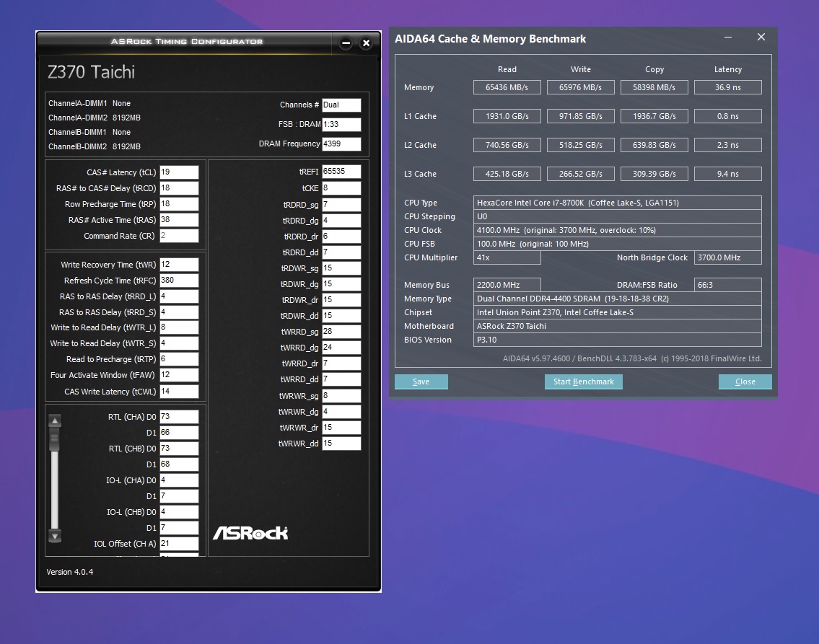Click the tWTR_S value field
This screenshot has width=819, height=644.
point(179,343)
